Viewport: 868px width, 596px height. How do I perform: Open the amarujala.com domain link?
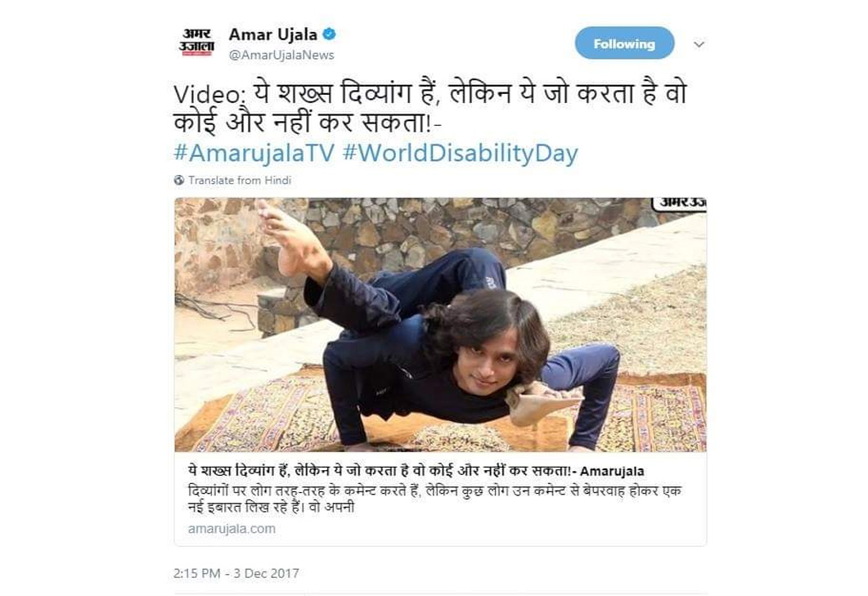pyautogui.click(x=232, y=528)
